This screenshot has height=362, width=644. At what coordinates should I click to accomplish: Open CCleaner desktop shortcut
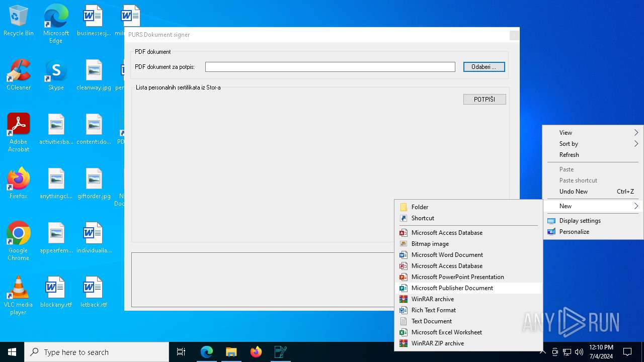(19, 75)
